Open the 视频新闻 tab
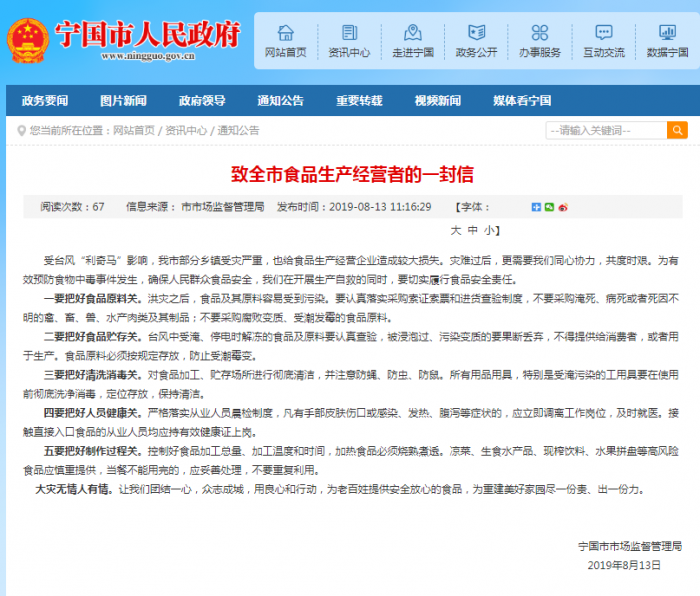Image resolution: width=700 pixels, height=596 pixels. click(438, 100)
